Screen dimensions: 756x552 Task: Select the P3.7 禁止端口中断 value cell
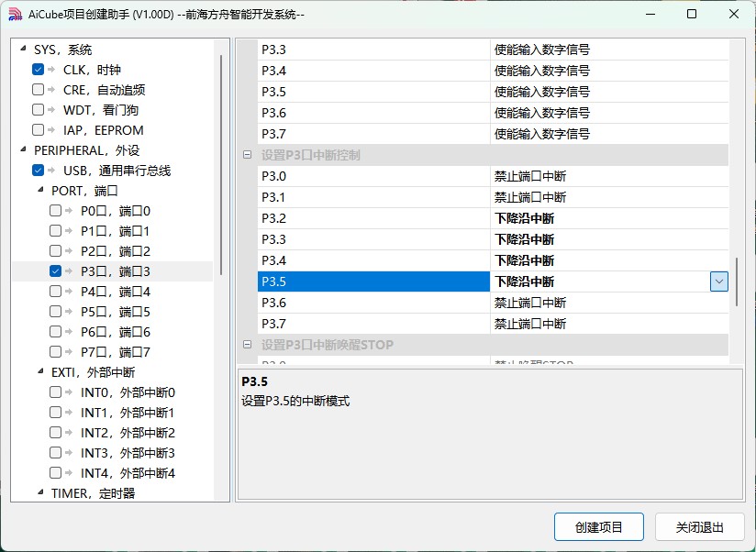pyautogui.click(x=609, y=324)
